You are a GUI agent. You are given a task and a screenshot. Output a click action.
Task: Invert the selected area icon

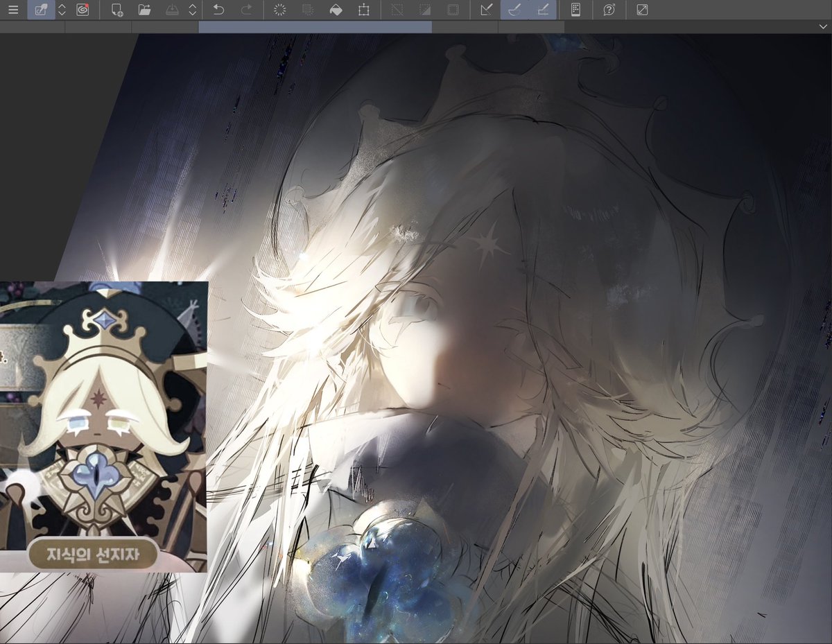click(x=424, y=10)
